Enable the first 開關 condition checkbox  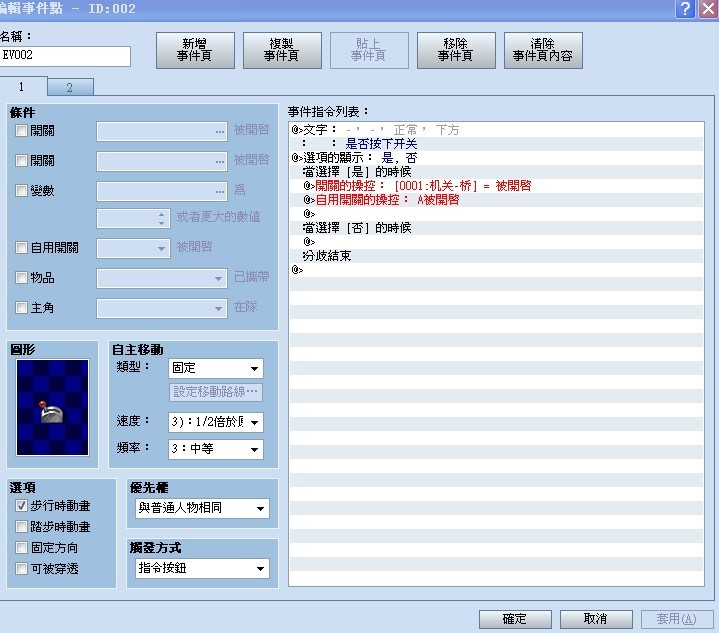coord(21,131)
